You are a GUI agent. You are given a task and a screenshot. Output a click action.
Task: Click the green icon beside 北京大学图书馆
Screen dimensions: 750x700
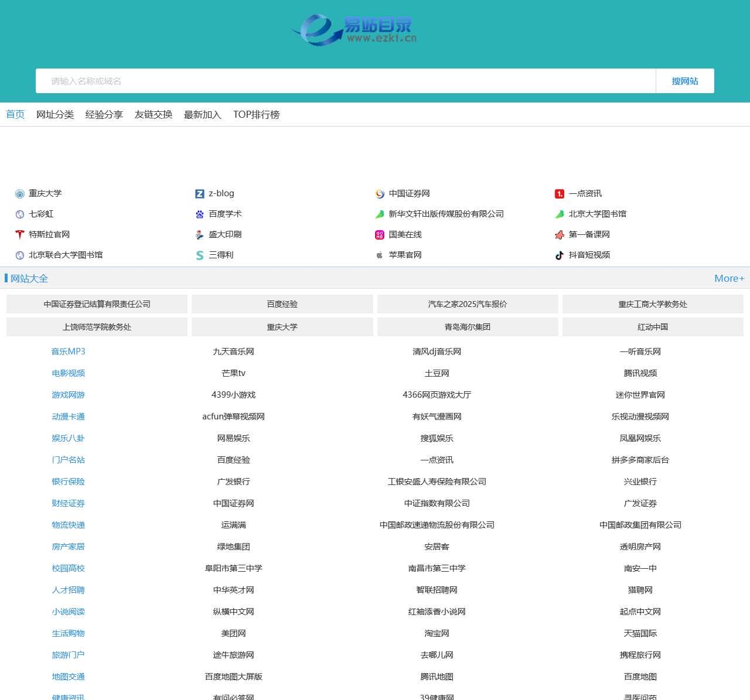coord(560,214)
